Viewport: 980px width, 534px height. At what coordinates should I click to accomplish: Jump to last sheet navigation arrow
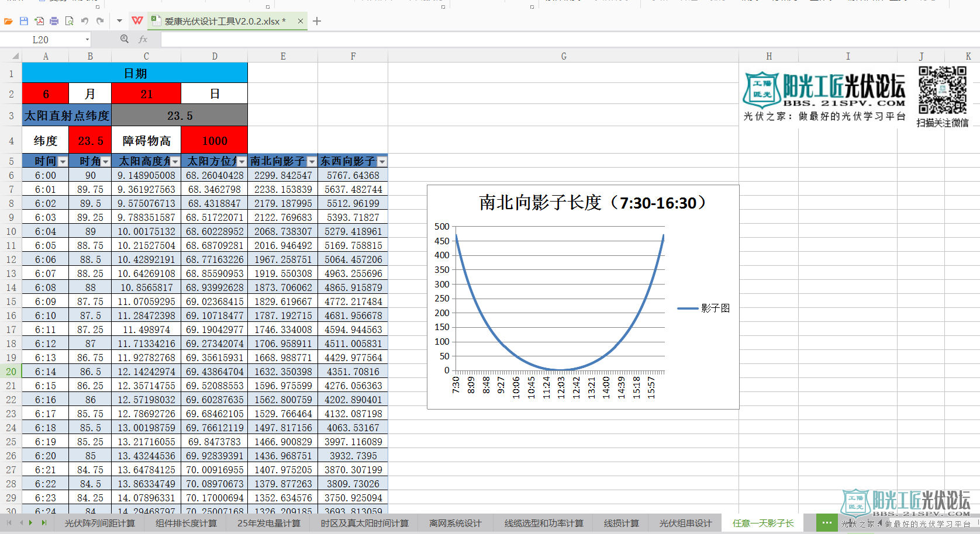pos(44,523)
